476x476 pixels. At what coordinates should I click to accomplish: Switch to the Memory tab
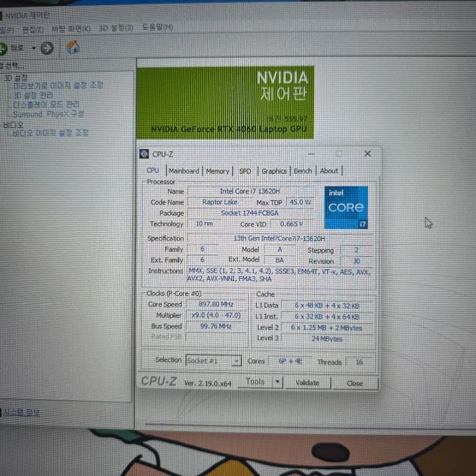[x=217, y=171]
